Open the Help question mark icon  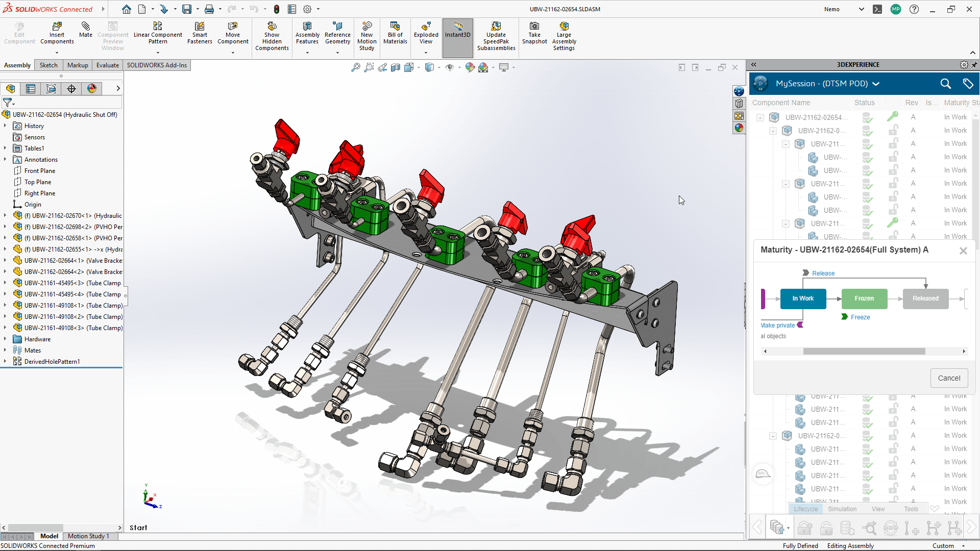pos(914,9)
